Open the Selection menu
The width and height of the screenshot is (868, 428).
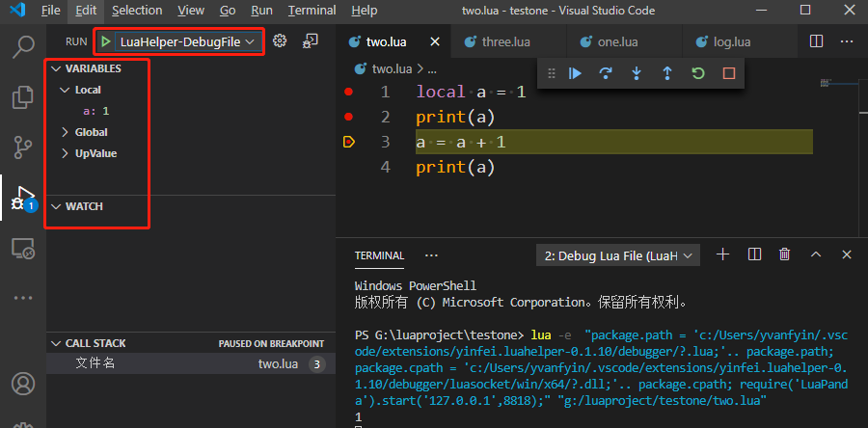pyautogui.click(x=137, y=11)
